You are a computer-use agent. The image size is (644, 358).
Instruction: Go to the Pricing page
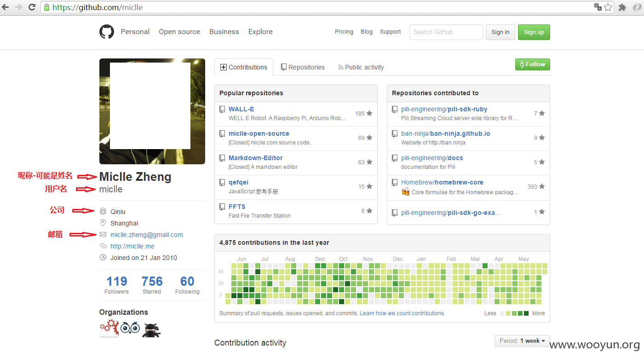344,32
